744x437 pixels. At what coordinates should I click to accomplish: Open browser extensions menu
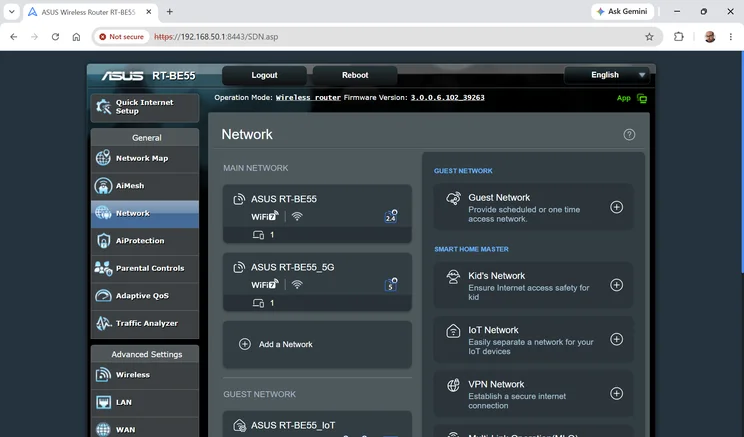coord(679,37)
